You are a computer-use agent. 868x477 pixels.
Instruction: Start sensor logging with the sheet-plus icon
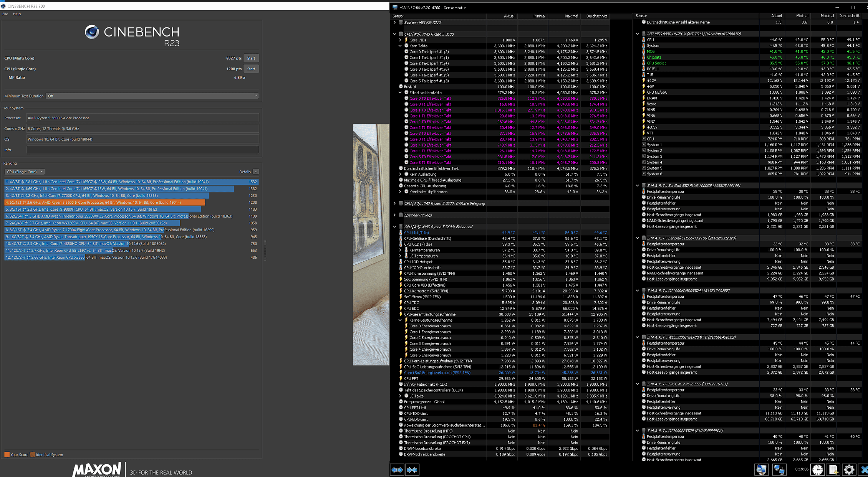pos(833,469)
